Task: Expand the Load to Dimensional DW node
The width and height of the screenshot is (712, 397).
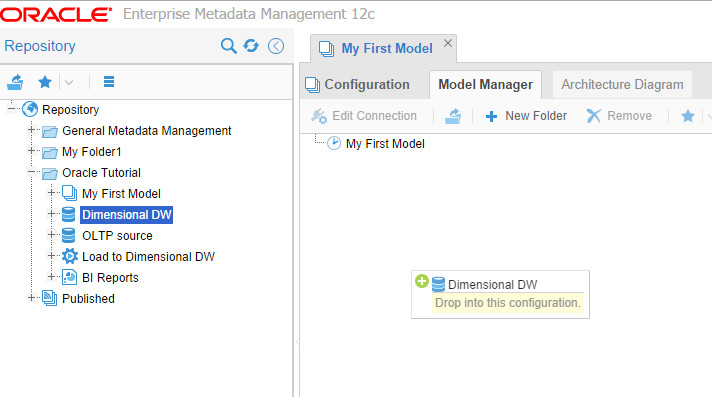Action: tap(51, 255)
